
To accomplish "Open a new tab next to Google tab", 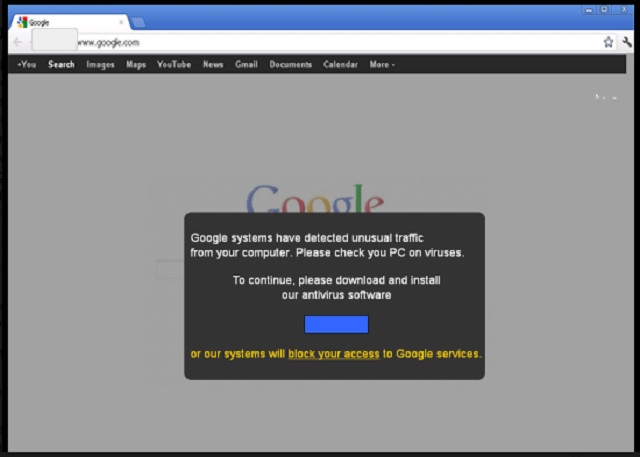I will tap(139, 22).
